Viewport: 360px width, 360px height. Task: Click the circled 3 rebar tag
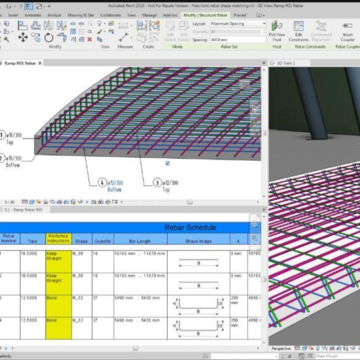157,182
